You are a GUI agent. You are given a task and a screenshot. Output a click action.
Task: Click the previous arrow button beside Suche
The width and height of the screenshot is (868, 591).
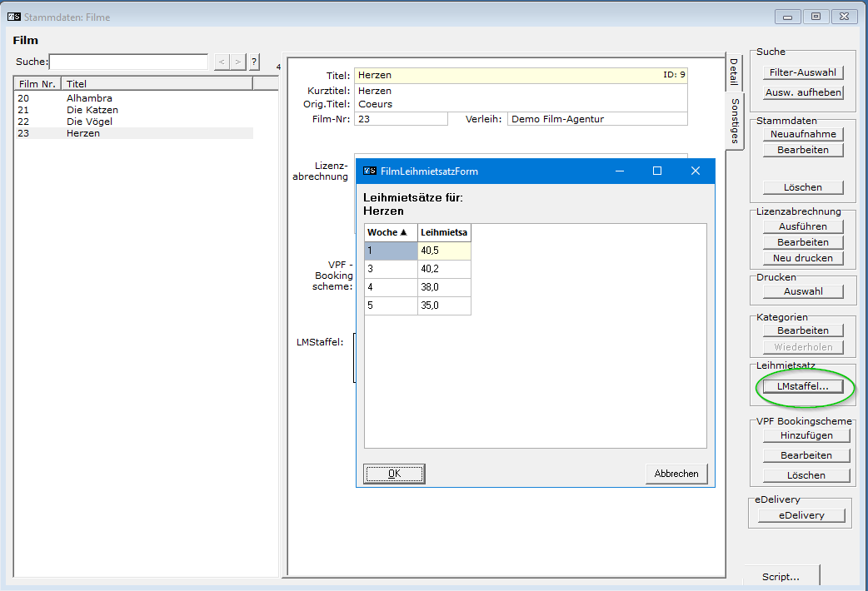point(222,62)
